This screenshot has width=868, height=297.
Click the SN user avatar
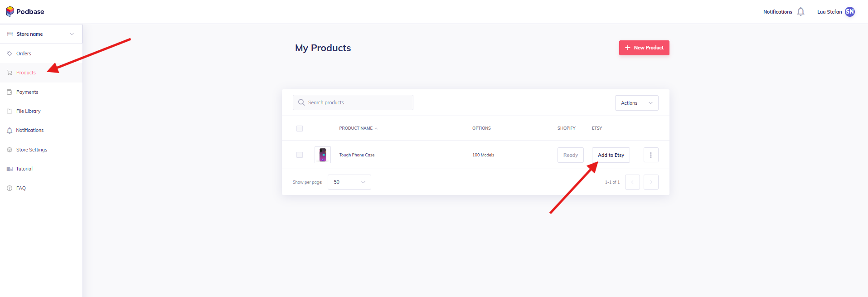(849, 12)
